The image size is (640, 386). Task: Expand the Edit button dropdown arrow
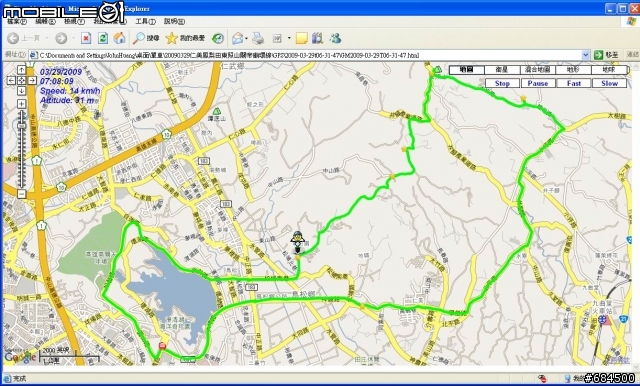click(289, 38)
